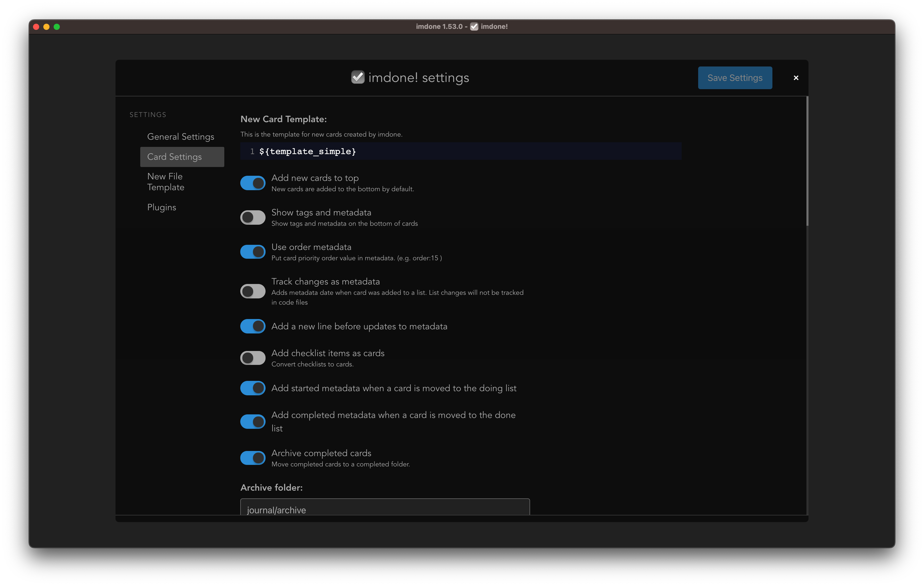The height and width of the screenshot is (586, 924).
Task: Click the settings panel vertical scrollbar
Action: click(x=807, y=161)
